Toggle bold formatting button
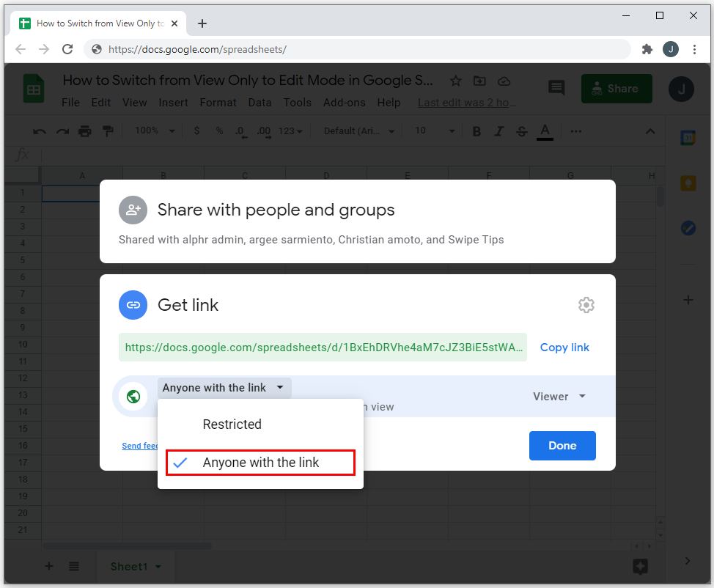Screen dimensions: 714x588 476,131
